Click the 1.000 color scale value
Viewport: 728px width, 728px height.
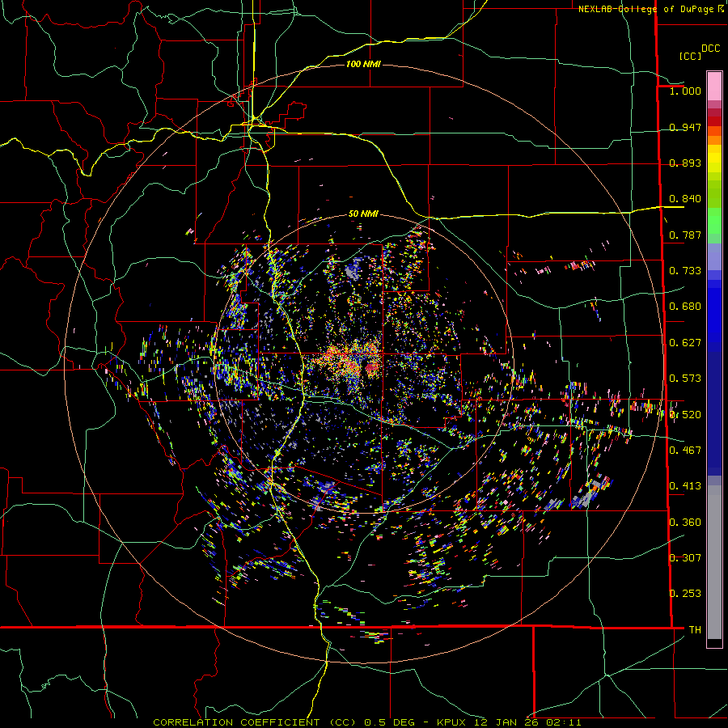point(685,91)
